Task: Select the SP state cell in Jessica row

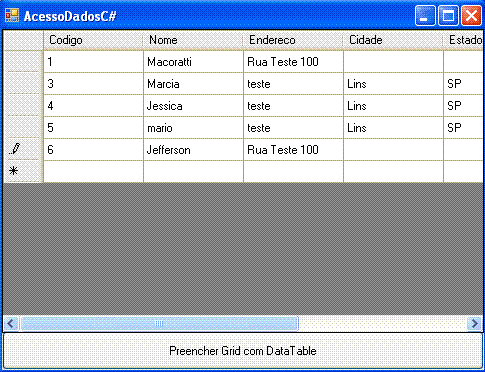Action: 463,105
